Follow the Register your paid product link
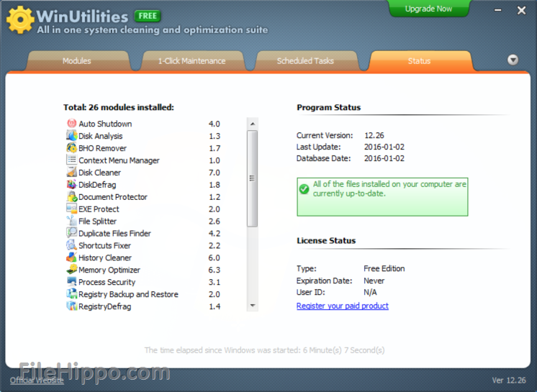Image resolution: width=537 pixels, height=392 pixels. [343, 306]
